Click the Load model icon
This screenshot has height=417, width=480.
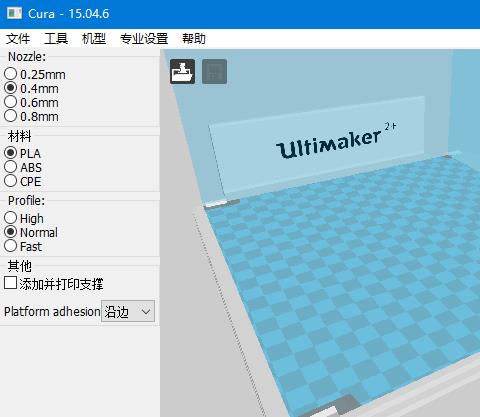pos(182,71)
